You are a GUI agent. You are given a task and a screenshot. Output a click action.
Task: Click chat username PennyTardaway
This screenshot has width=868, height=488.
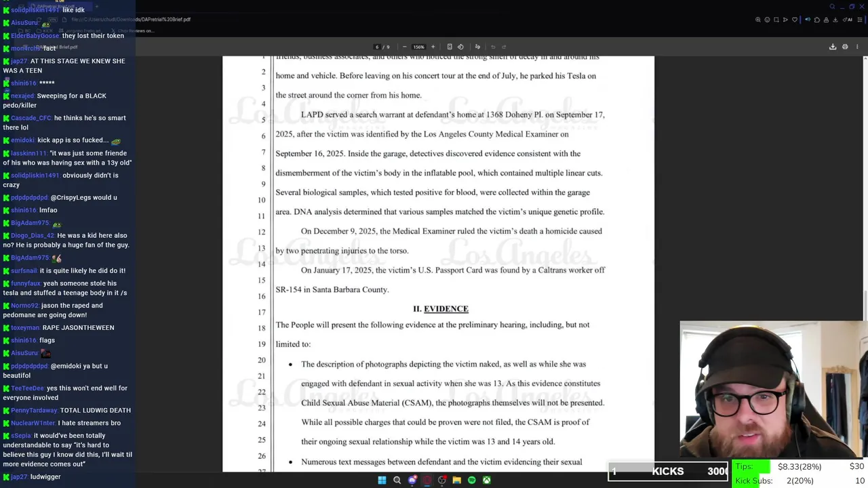34,410
